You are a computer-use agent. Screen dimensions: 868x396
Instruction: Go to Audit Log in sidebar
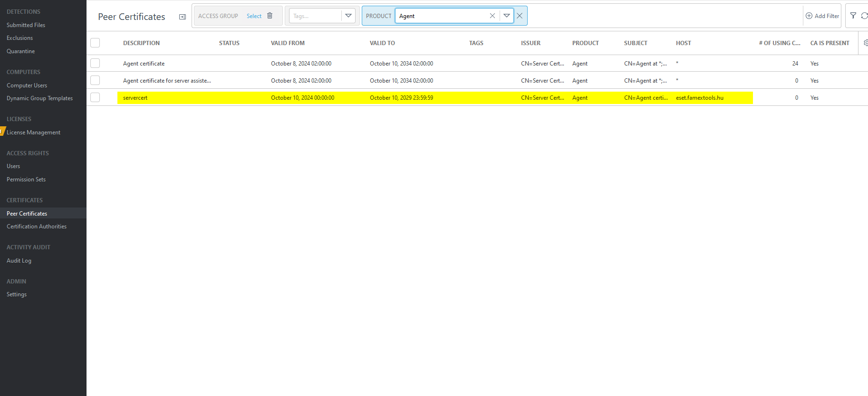pos(19,261)
